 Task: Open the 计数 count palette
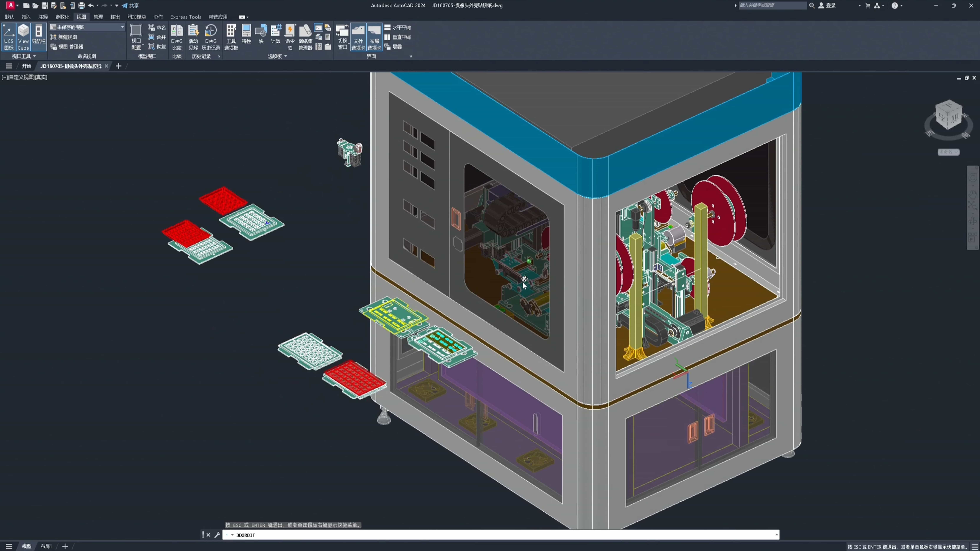pos(276,34)
